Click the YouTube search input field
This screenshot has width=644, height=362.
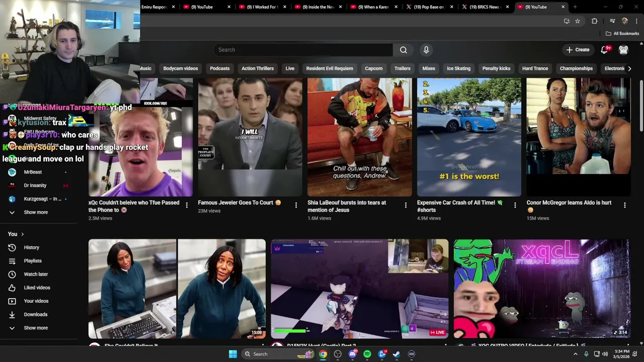(303, 50)
